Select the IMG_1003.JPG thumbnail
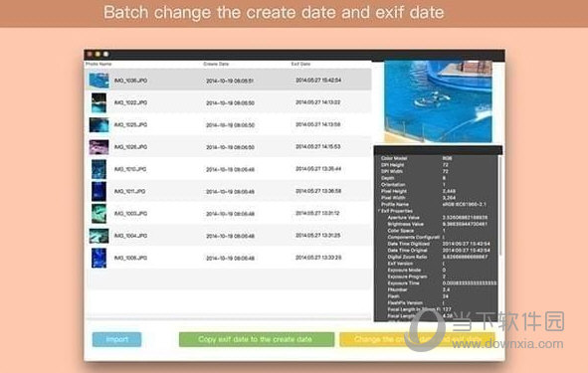 [x=99, y=213]
